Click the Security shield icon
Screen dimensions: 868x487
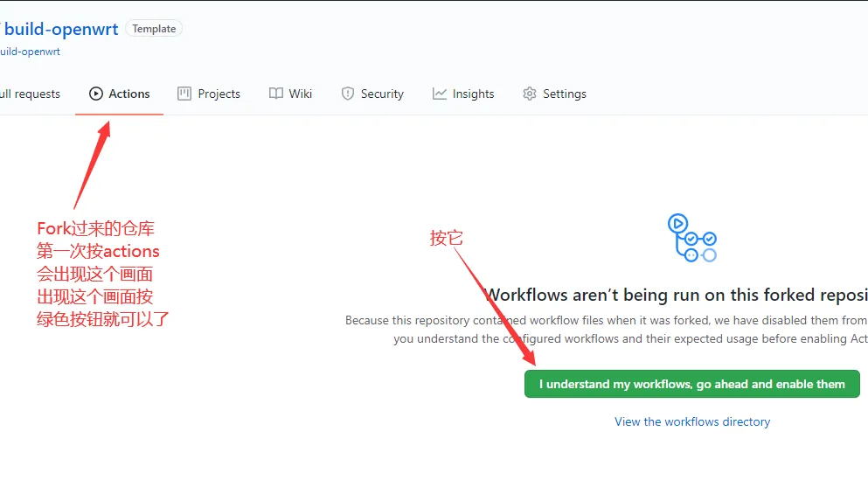click(348, 94)
